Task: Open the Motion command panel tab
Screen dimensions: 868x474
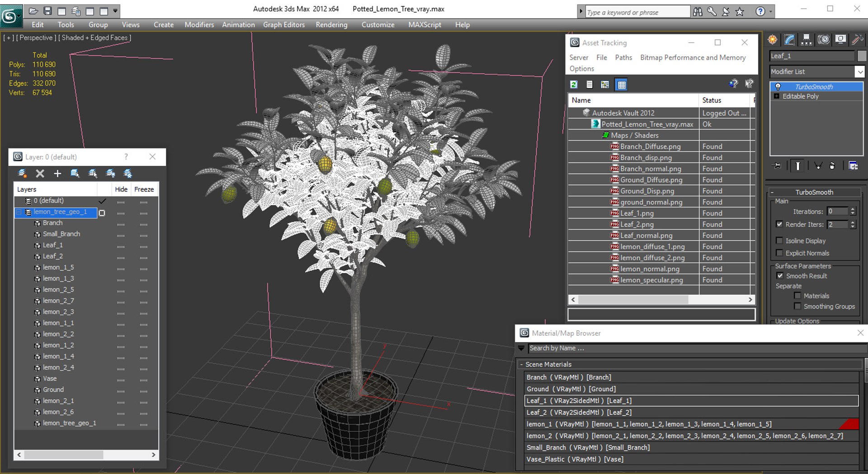Action: (x=824, y=40)
